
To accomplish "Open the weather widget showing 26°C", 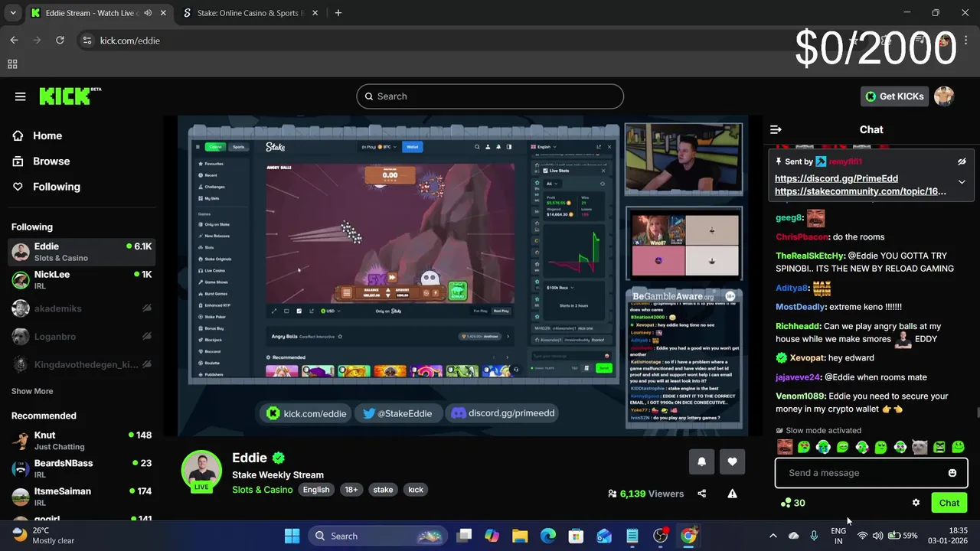I will click(x=44, y=536).
